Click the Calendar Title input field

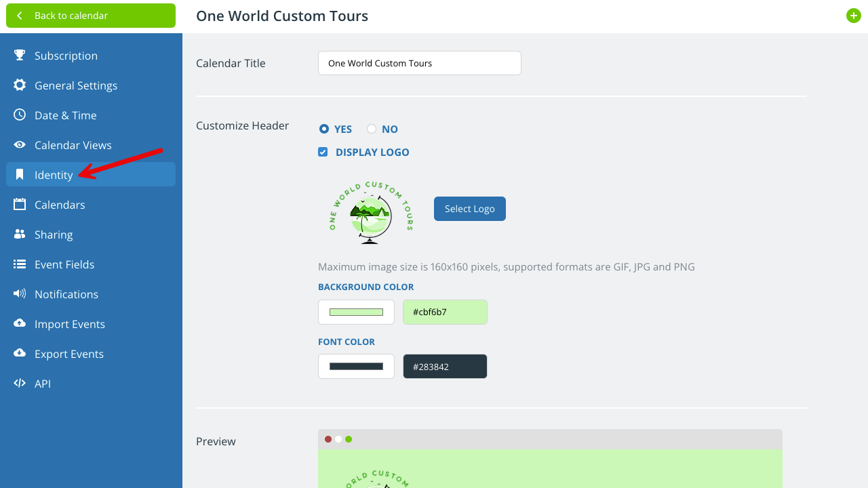click(x=420, y=63)
